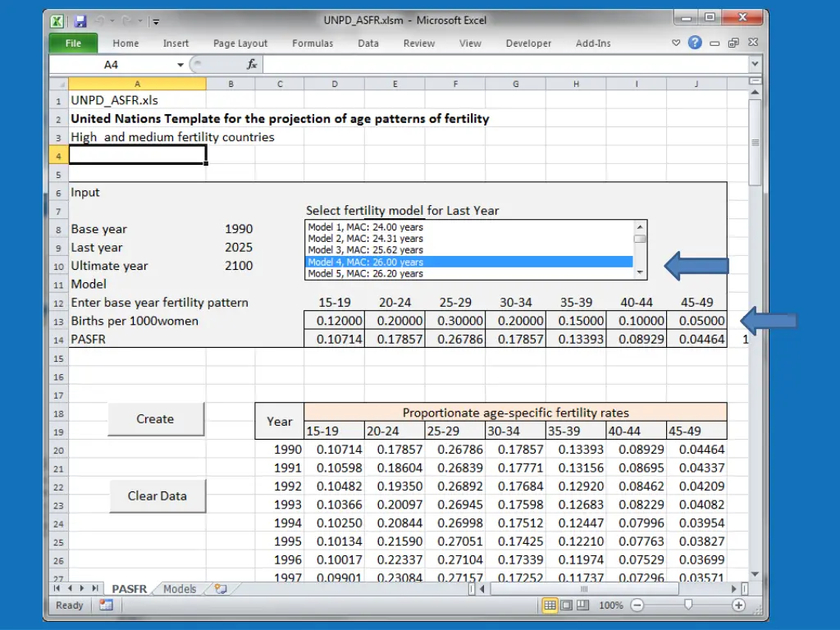Click the zoom in plus icon
This screenshot has width=840, height=630.
click(738, 605)
